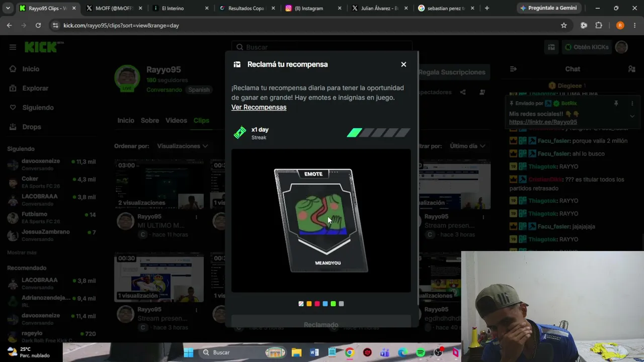This screenshot has width=644, height=362.
Task: Pick the green rarity swatch
Action: (333, 304)
